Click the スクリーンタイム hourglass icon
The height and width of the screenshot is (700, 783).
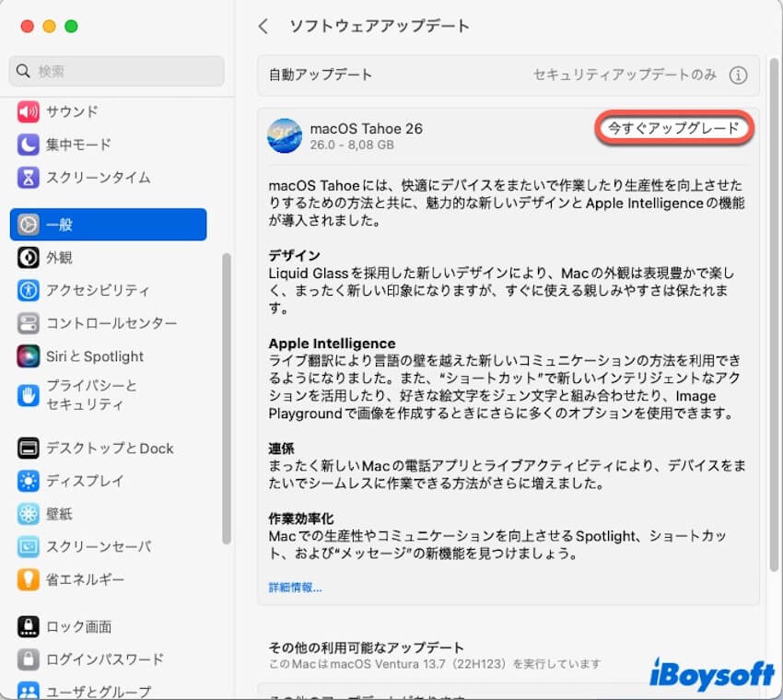(28, 177)
